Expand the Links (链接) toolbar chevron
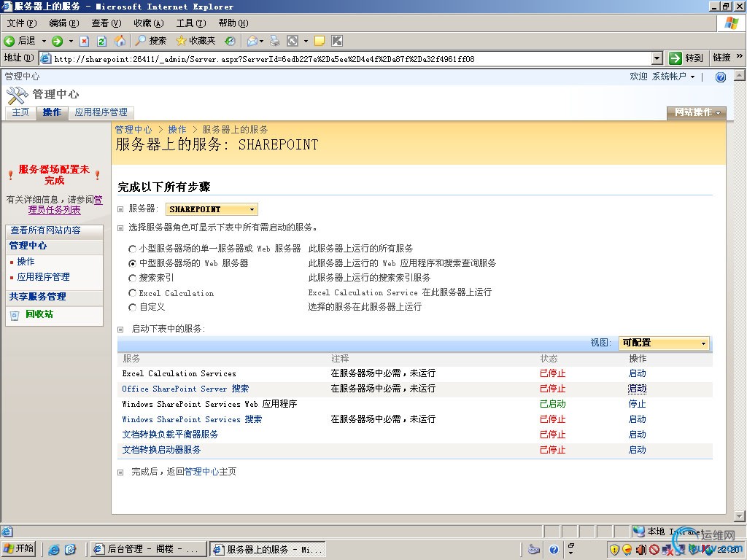The image size is (747, 560). (x=740, y=56)
